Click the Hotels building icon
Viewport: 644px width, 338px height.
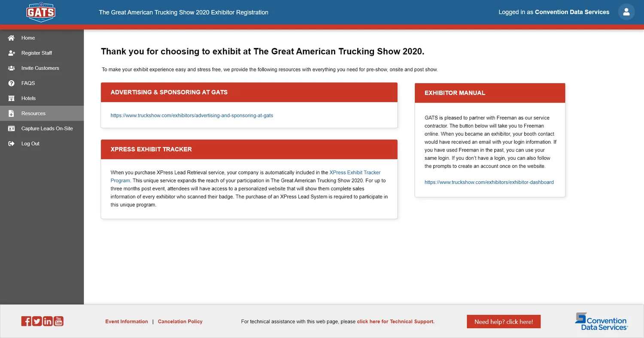click(x=12, y=98)
